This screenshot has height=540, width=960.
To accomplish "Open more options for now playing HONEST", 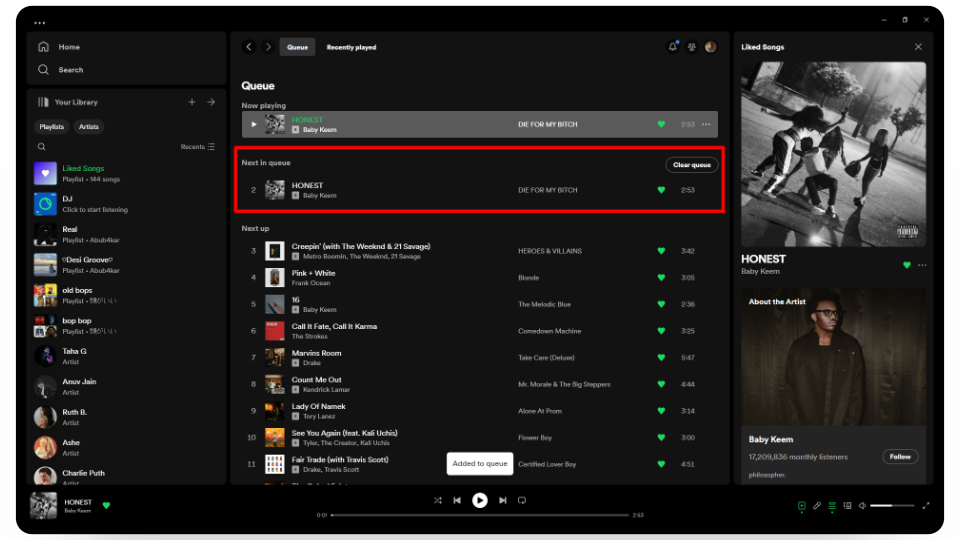I will [706, 124].
